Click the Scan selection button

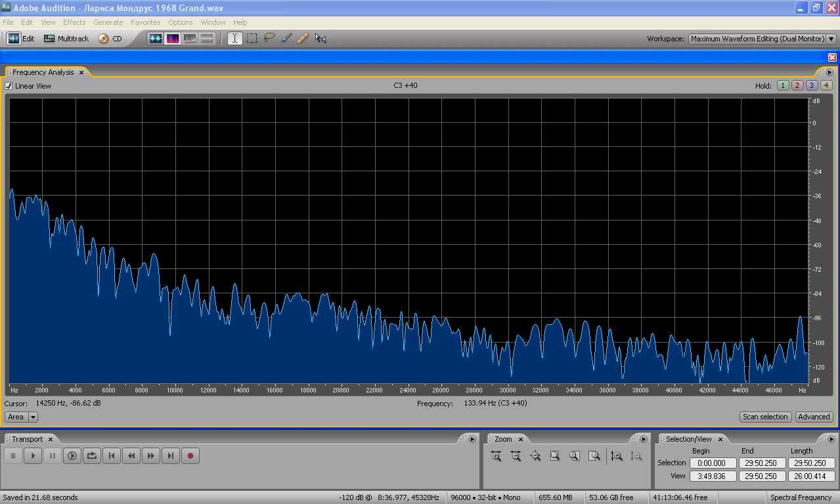tap(764, 417)
